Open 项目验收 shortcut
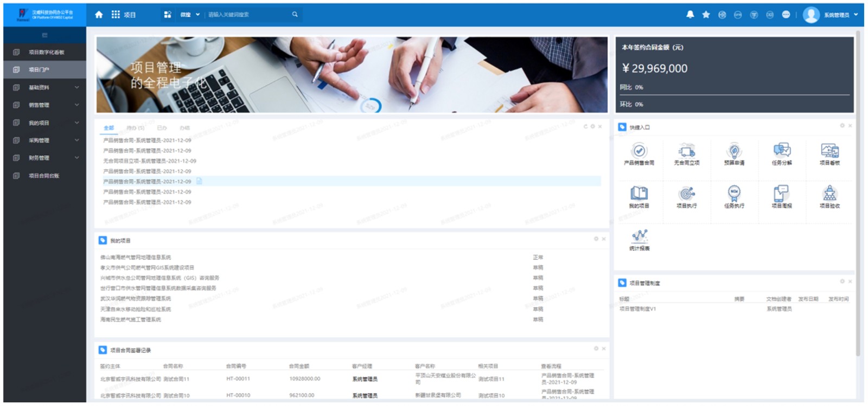 (x=829, y=197)
